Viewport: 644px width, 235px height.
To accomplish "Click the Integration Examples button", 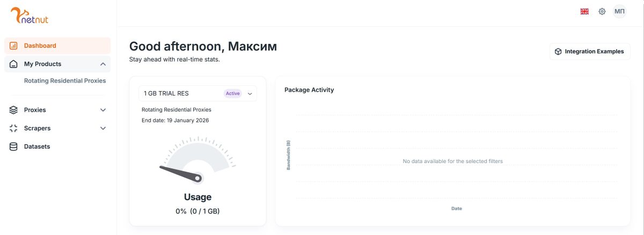I will pos(590,52).
